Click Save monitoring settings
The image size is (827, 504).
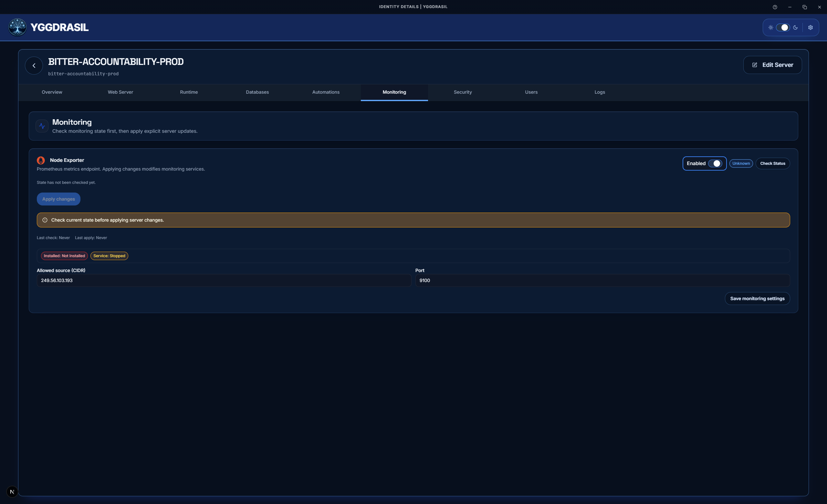click(x=757, y=298)
